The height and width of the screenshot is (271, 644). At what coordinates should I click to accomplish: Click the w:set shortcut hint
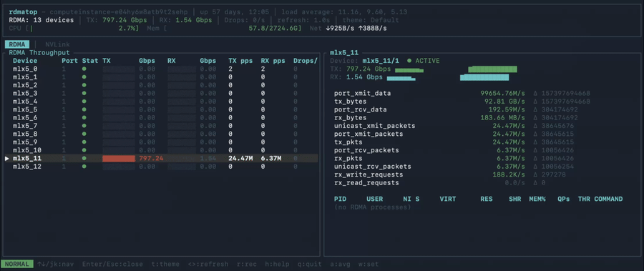pyautogui.click(x=369, y=264)
